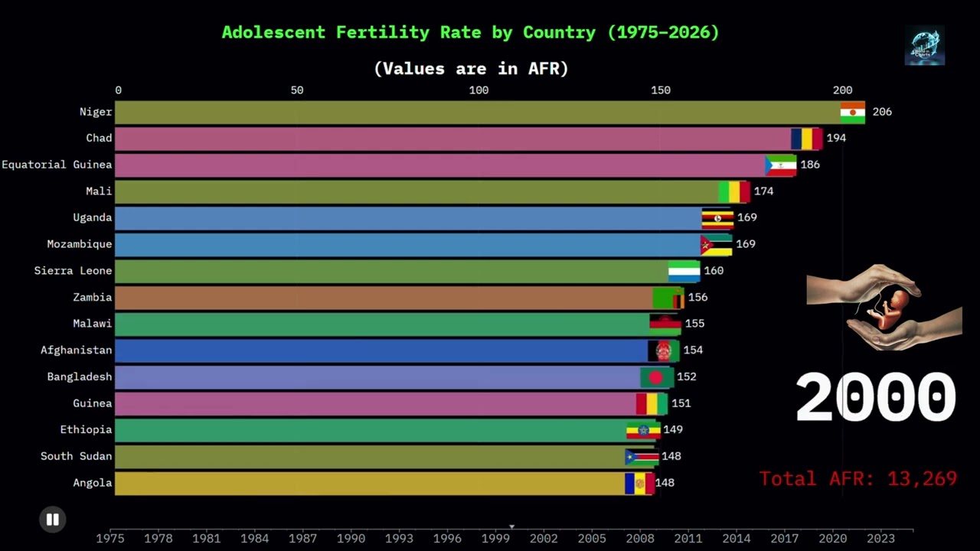
Task: Click the value 194 beside Chad
Action: (x=836, y=138)
